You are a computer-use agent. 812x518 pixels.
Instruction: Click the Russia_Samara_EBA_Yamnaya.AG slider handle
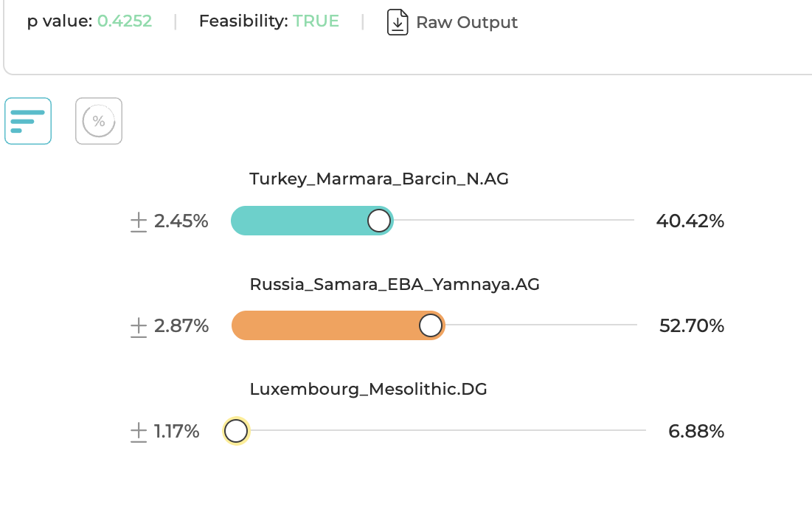click(x=431, y=325)
